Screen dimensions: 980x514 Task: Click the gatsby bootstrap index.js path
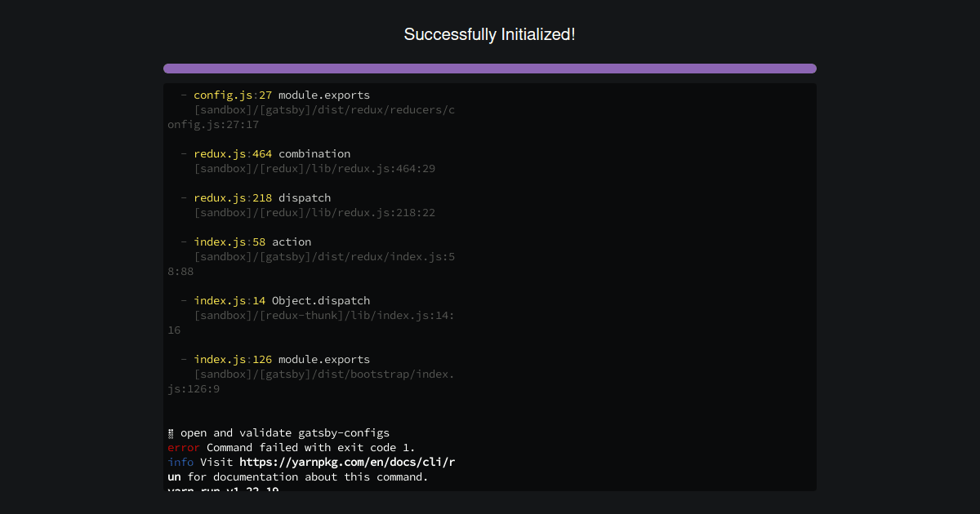[x=324, y=374]
